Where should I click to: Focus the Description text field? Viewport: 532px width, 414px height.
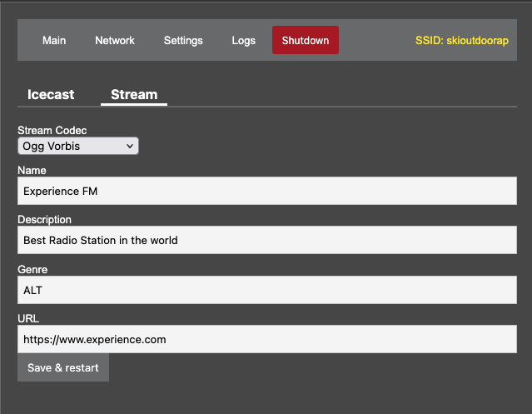[266, 240]
